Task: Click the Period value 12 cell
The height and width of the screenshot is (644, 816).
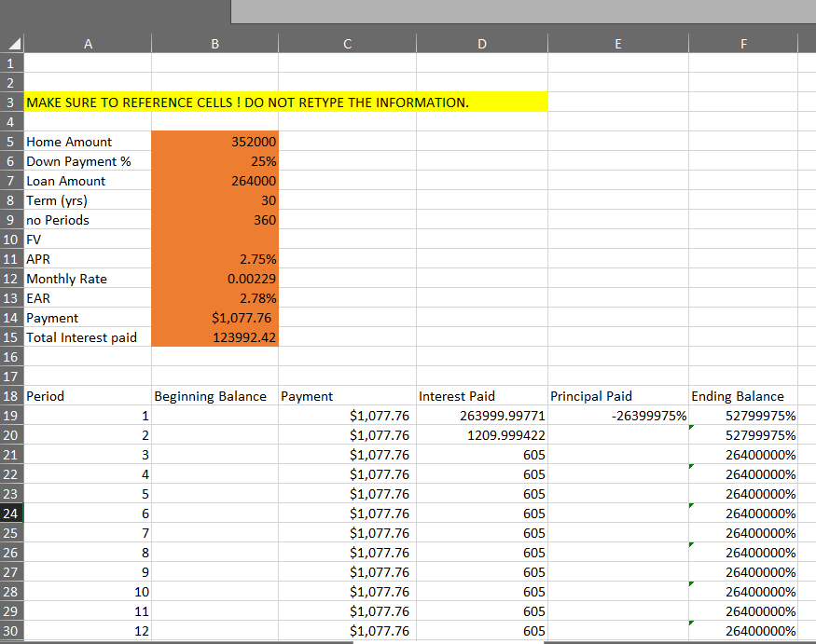Action: click(88, 631)
